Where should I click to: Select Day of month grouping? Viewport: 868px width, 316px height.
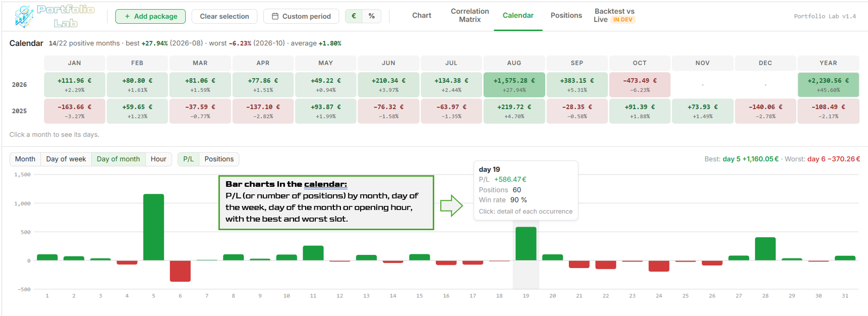(118, 159)
